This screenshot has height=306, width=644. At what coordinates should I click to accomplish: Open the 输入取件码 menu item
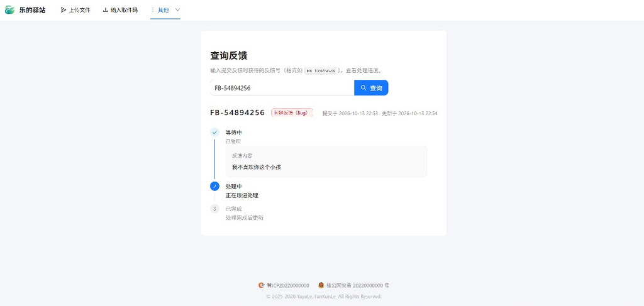[120, 10]
